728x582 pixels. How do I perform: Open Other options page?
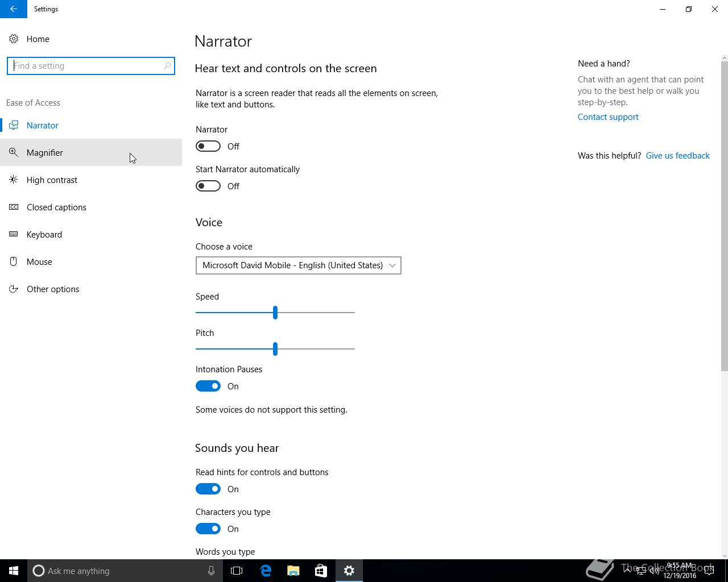click(91, 289)
